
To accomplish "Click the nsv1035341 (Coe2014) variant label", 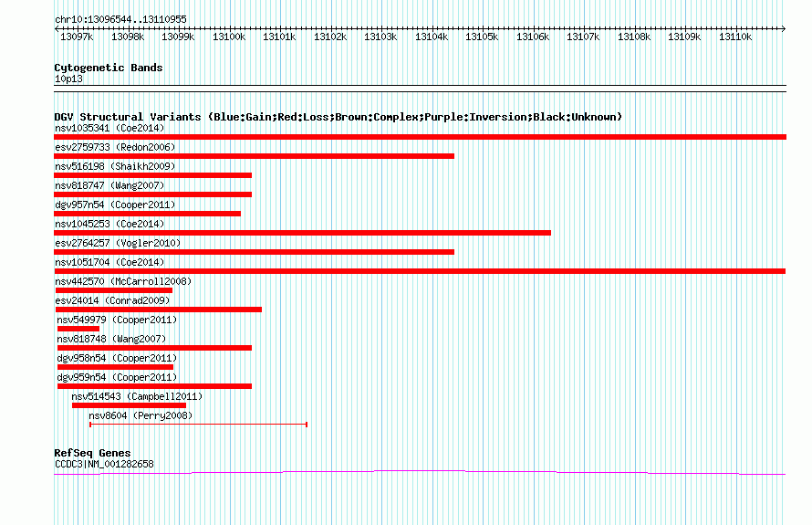I will (109, 128).
